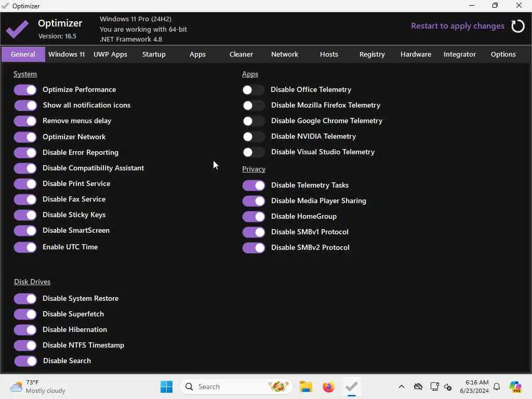Click the search magnifier icon
532x399 pixels.
pos(189,387)
